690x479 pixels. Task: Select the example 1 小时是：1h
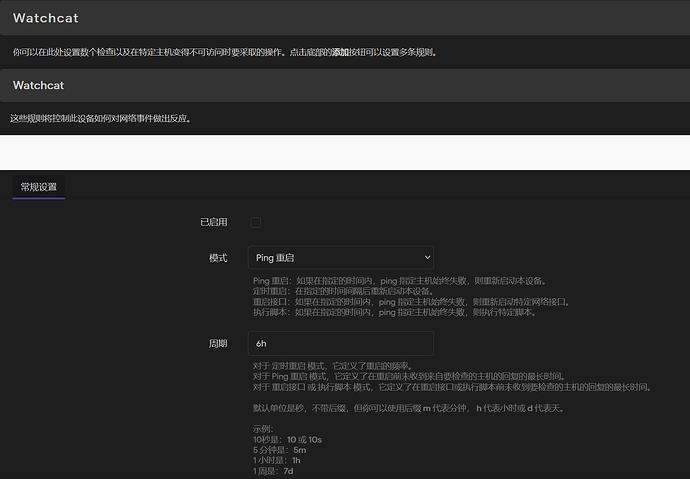(276, 461)
